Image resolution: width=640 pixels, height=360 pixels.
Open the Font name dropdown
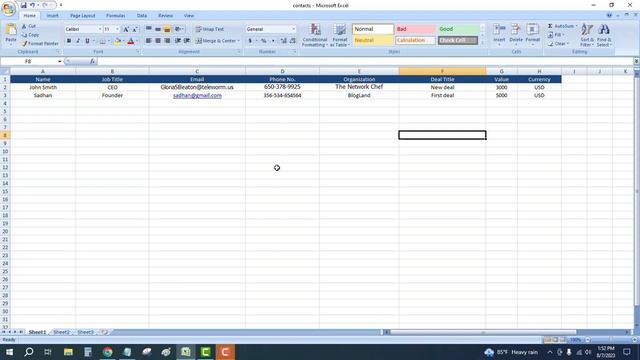[99, 29]
